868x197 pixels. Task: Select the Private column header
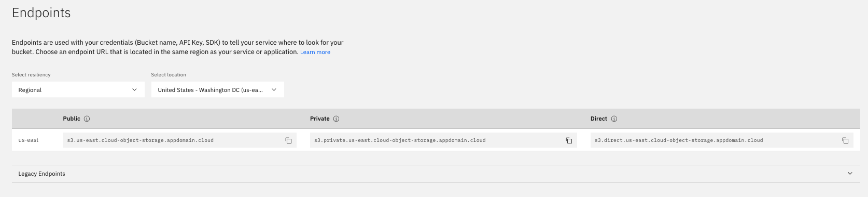(320, 119)
